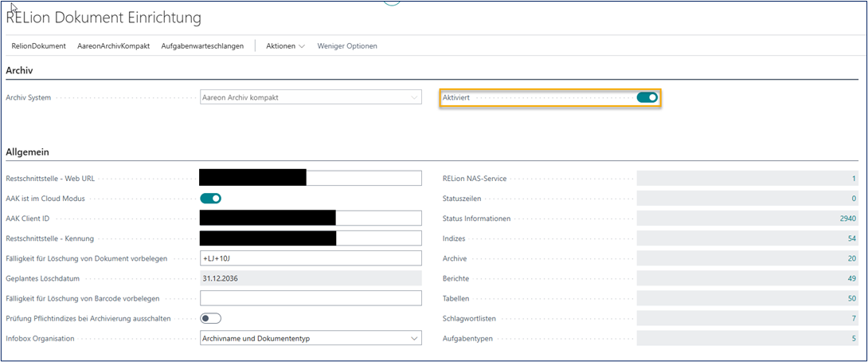Viewport: 868px width, 362px height.
Task: Toggle the Aktiviert switch
Action: (647, 98)
